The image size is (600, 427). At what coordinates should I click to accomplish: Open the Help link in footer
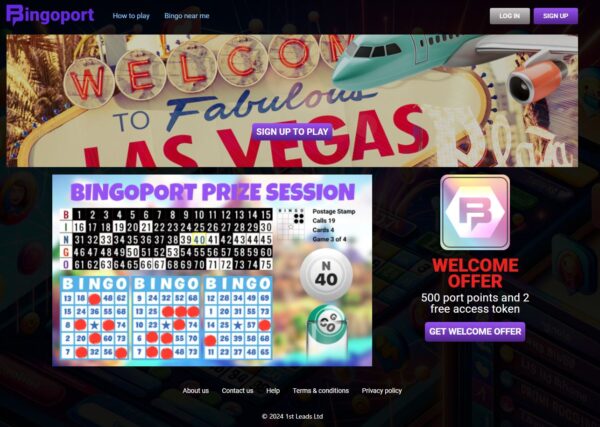coord(273,391)
